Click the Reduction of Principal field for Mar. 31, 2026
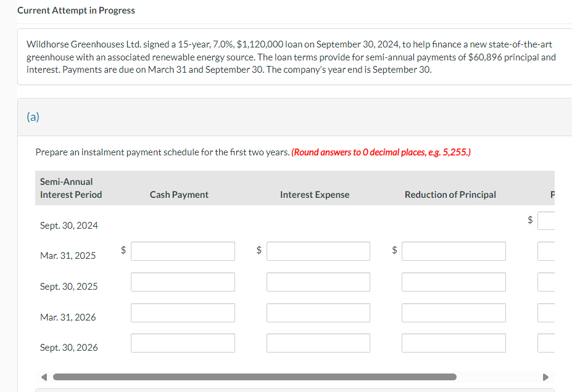572x392 pixels. [454, 312]
